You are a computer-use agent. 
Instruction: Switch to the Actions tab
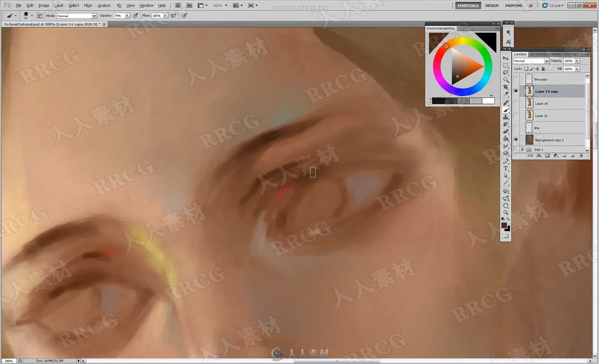[x=538, y=54]
